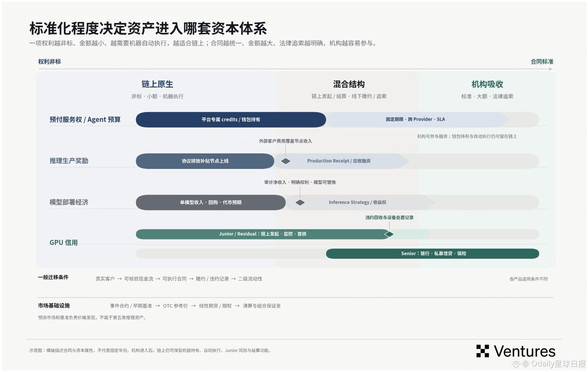Image resolution: width=588 pixels, height=372 pixels.
Task: Click the 各产品适用条件不同 note
Action: click(x=528, y=279)
